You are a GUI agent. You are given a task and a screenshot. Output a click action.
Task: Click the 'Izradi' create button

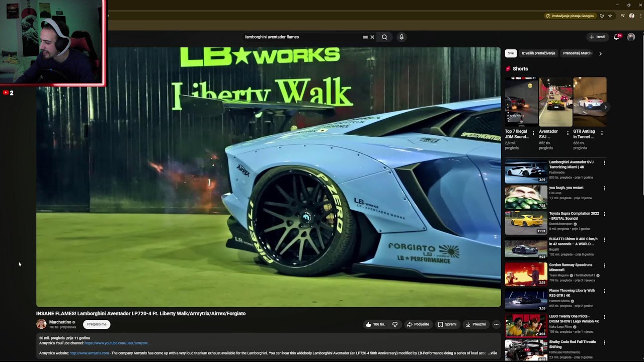coord(597,37)
